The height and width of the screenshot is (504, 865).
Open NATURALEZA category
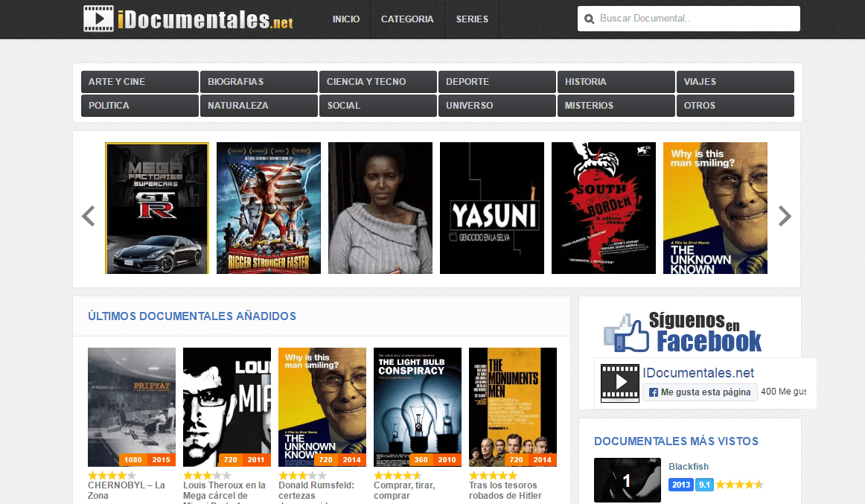pyautogui.click(x=259, y=105)
